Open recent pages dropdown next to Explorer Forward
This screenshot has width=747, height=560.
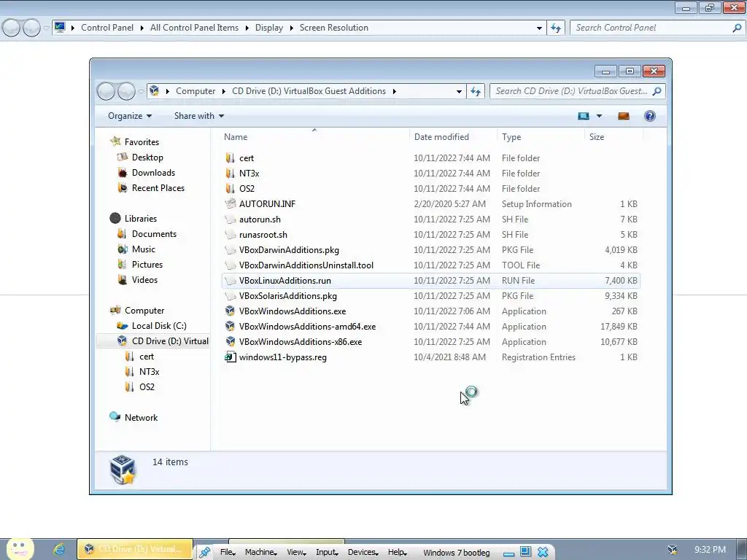[x=141, y=91]
